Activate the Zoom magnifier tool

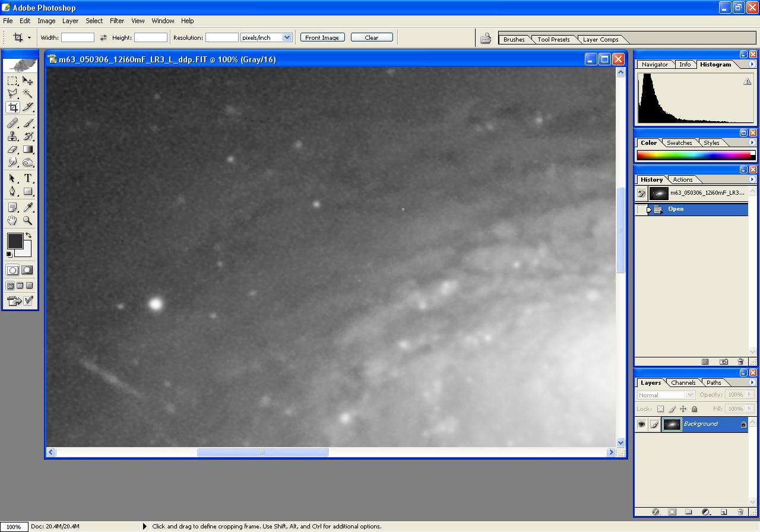tap(28, 220)
